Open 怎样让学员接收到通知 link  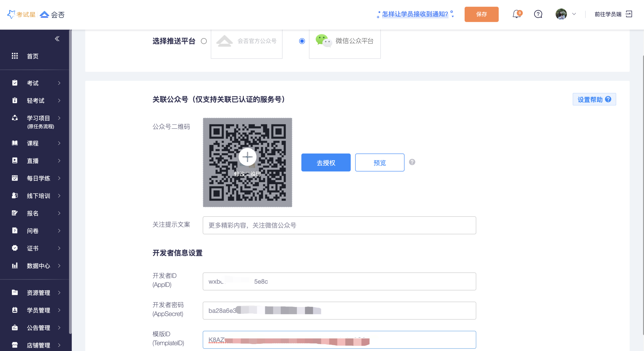[x=415, y=14]
